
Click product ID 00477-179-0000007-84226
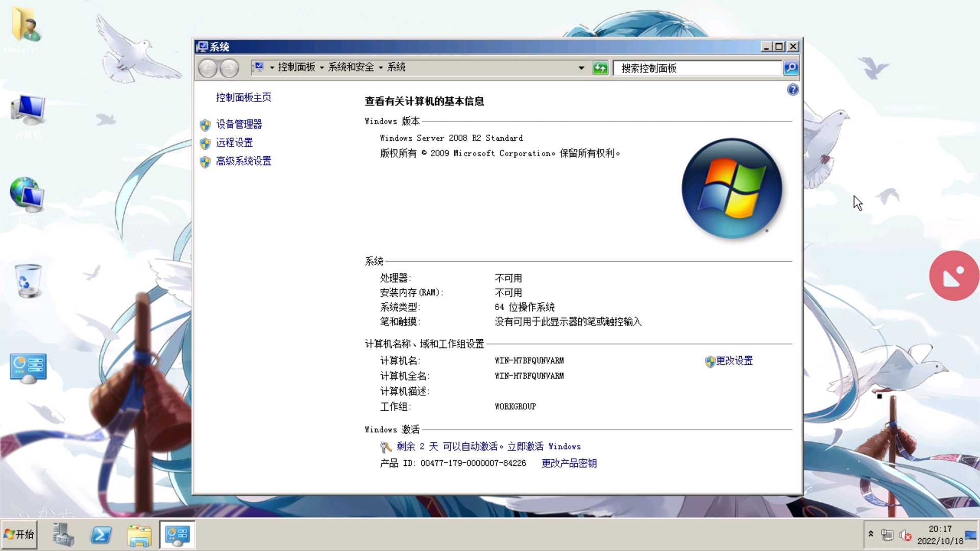(x=473, y=463)
